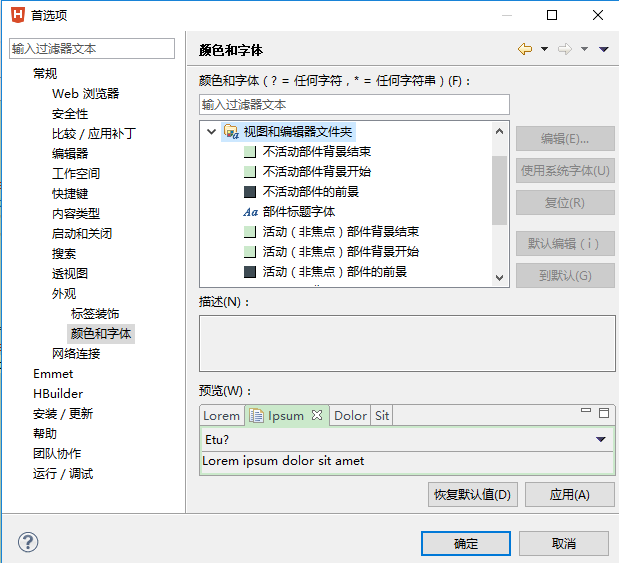The height and width of the screenshot is (563, 619).
Task: Open the 帮助 preferences category
Action: [45, 434]
